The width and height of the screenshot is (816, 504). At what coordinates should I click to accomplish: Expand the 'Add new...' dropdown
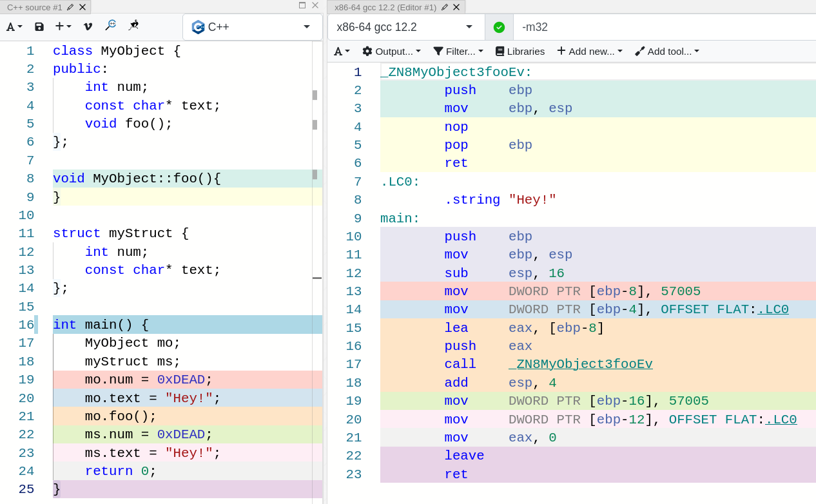589,51
